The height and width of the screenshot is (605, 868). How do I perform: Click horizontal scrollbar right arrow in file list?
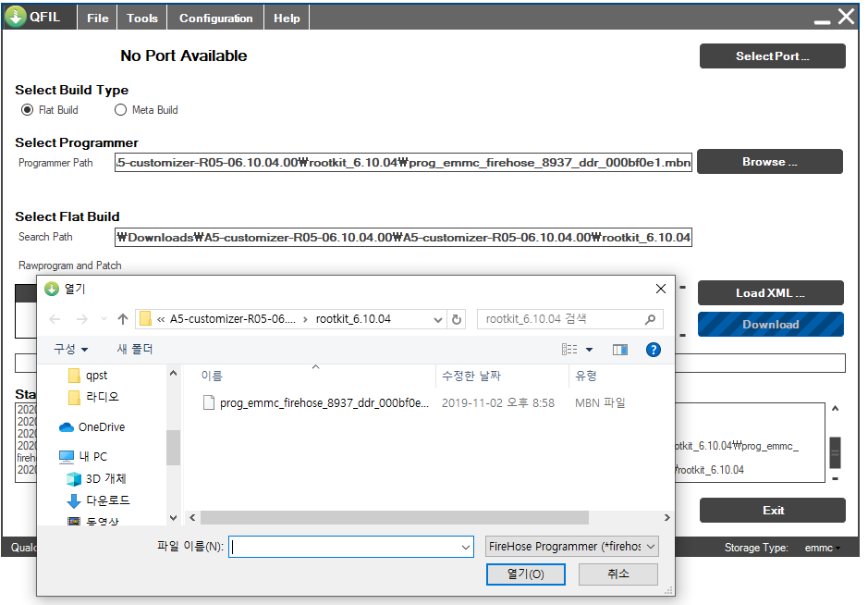click(x=667, y=517)
